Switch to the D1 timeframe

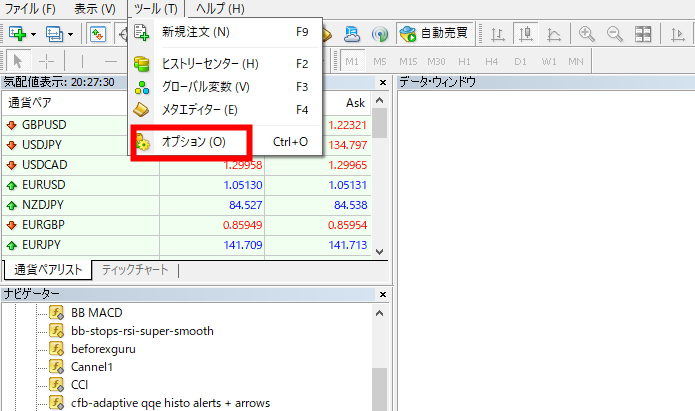[x=520, y=61]
